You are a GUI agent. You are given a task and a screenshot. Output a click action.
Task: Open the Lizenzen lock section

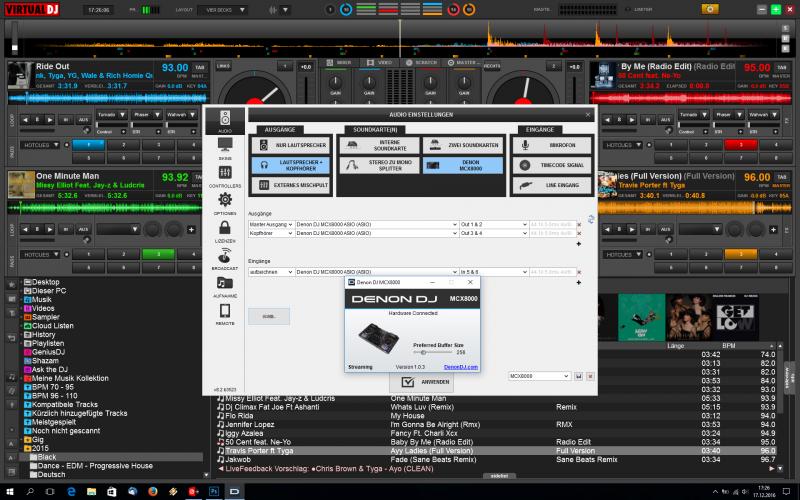(225, 231)
